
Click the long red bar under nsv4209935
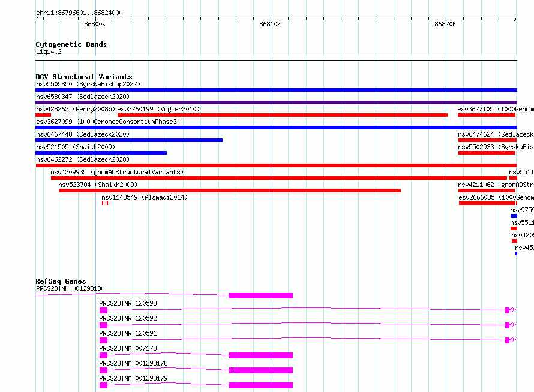(279, 178)
